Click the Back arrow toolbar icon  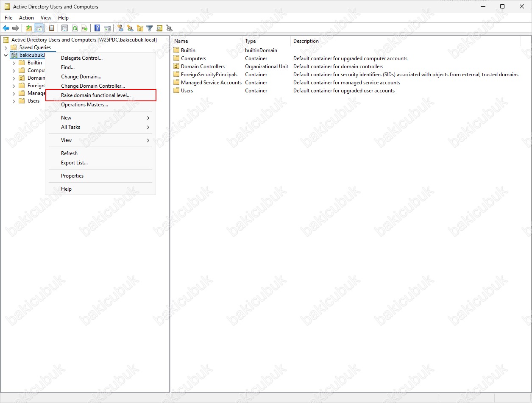point(6,28)
